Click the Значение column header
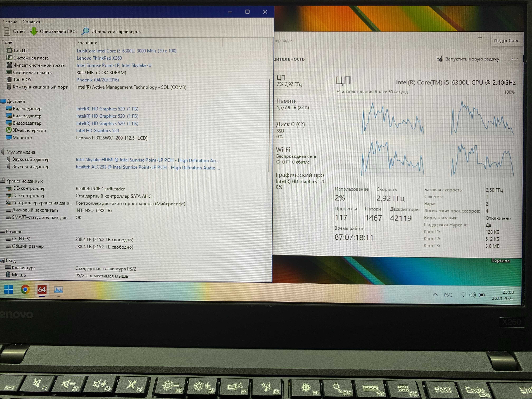Viewport: 532px width, 399px height. pyautogui.click(x=87, y=43)
